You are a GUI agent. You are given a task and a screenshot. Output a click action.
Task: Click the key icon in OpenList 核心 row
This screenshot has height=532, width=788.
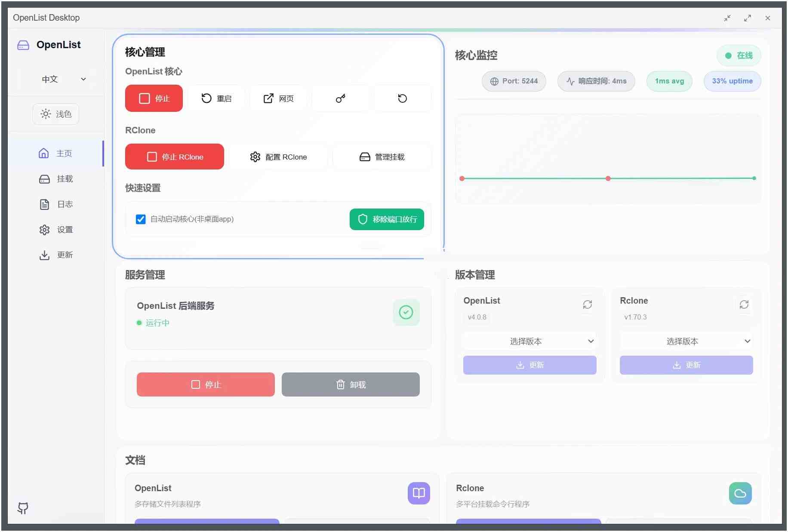[340, 98]
